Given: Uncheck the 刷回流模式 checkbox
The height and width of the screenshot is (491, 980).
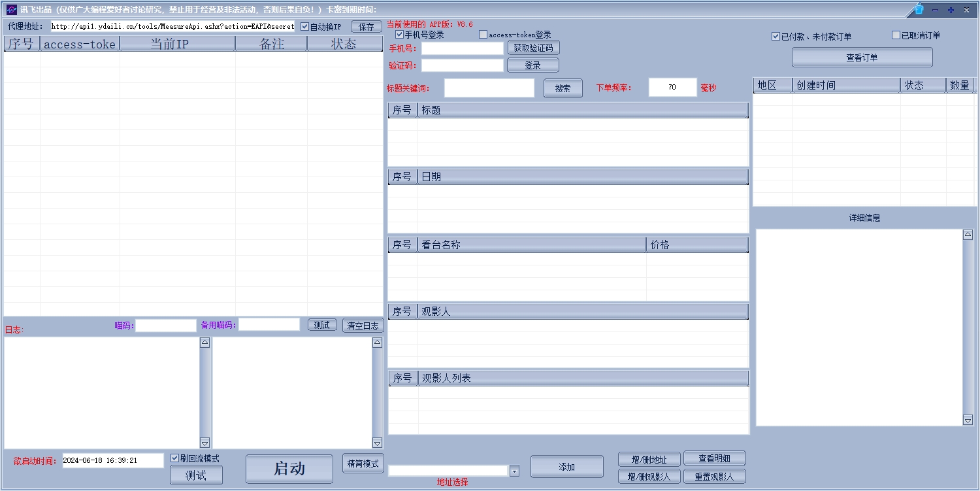Looking at the screenshot, I should [x=174, y=458].
